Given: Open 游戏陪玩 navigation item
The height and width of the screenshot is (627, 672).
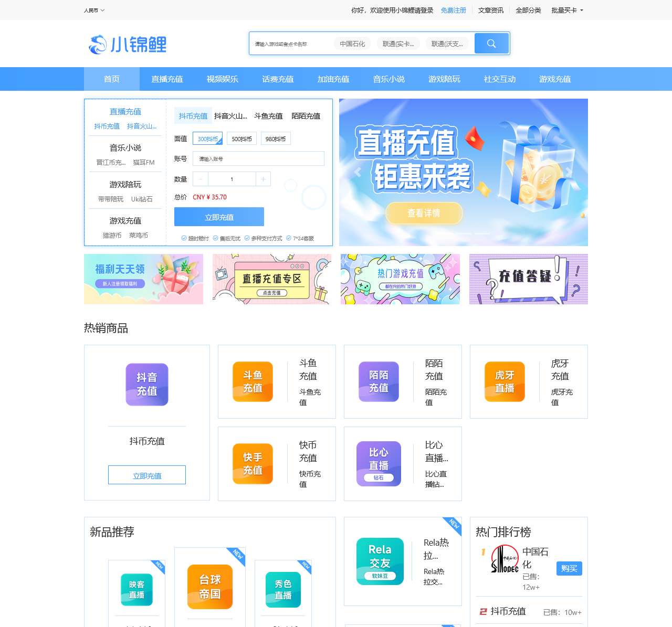Looking at the screenshot, I should point(444,79).
